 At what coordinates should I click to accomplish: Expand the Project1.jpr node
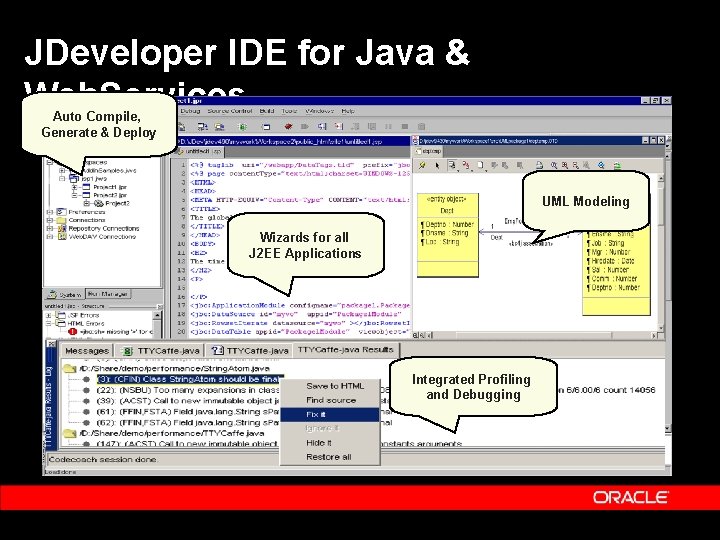coord(74,187)
